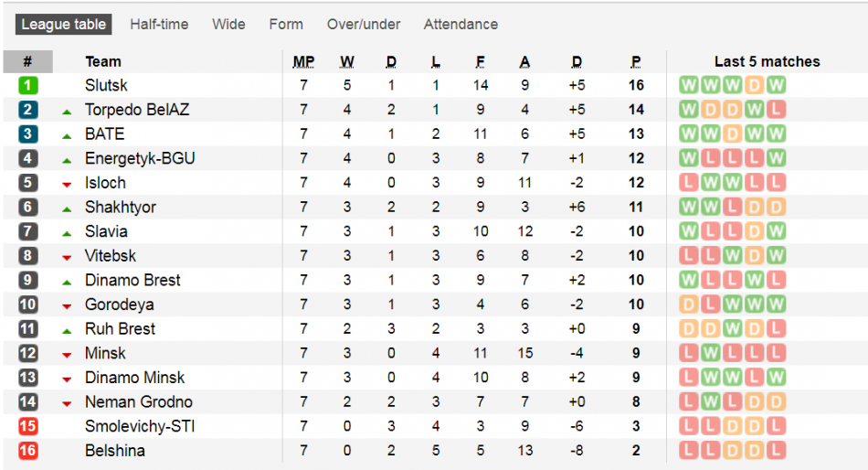Sort table by the P points header
The width and height of the screenshot is (868, 470).
tap(636, 62)
